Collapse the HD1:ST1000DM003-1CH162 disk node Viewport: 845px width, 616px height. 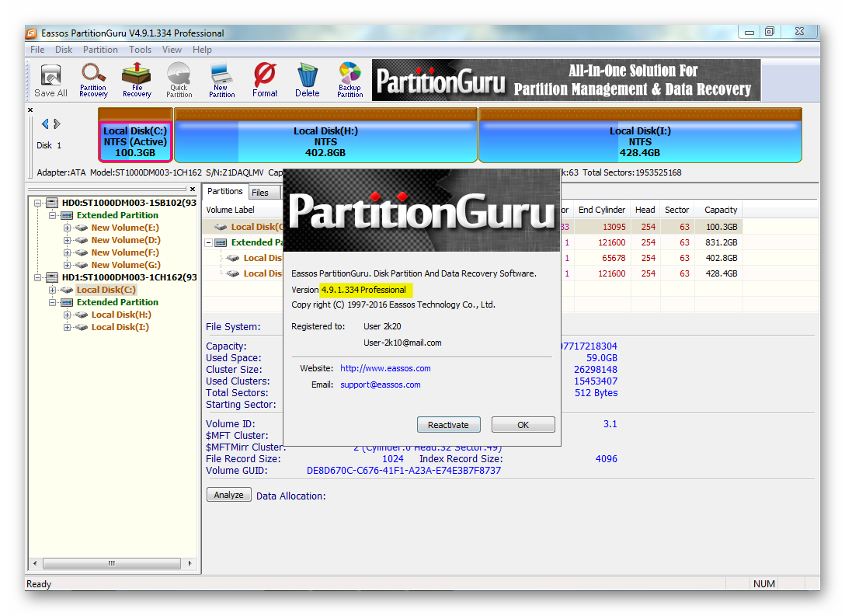37,277
